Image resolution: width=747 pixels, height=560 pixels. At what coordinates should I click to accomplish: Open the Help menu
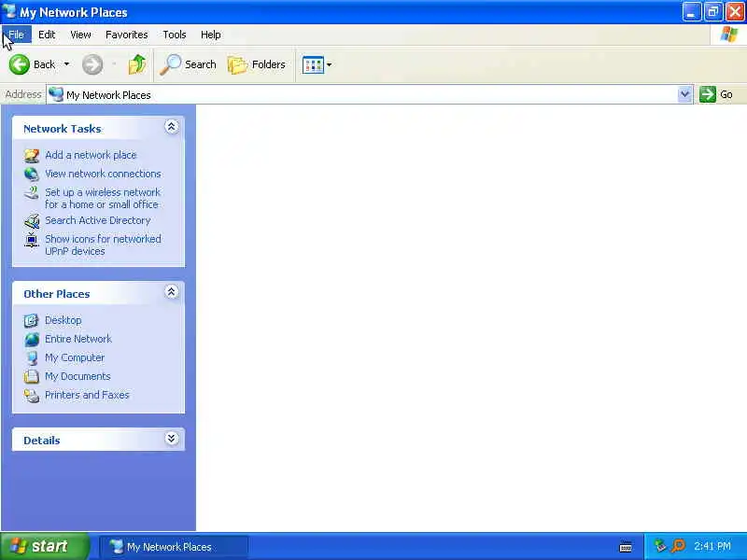pyautogui.click(x=211, y=35)
